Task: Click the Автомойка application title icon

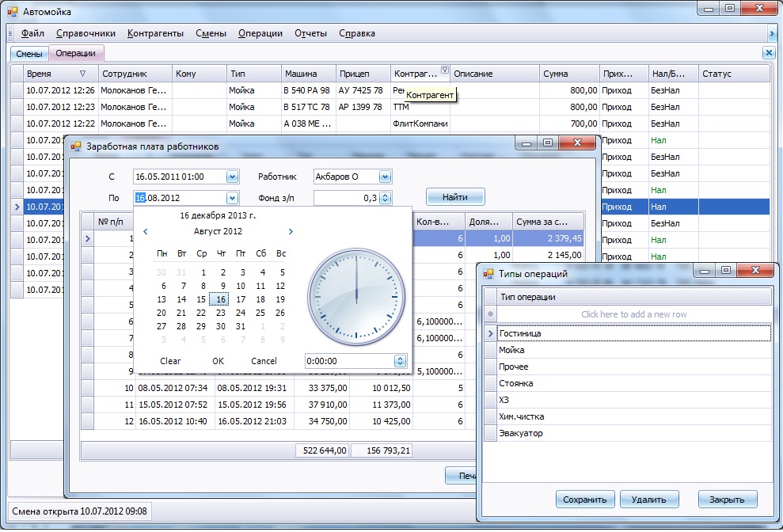Action: coord(12,12)
